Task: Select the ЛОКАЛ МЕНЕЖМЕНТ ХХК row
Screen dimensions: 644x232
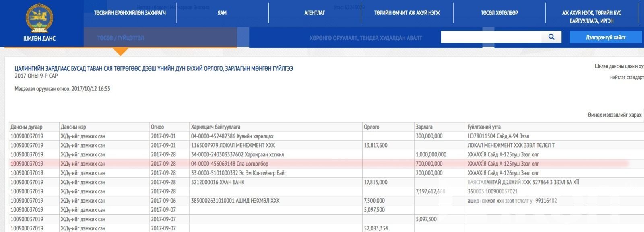Action: pos(233,145)
